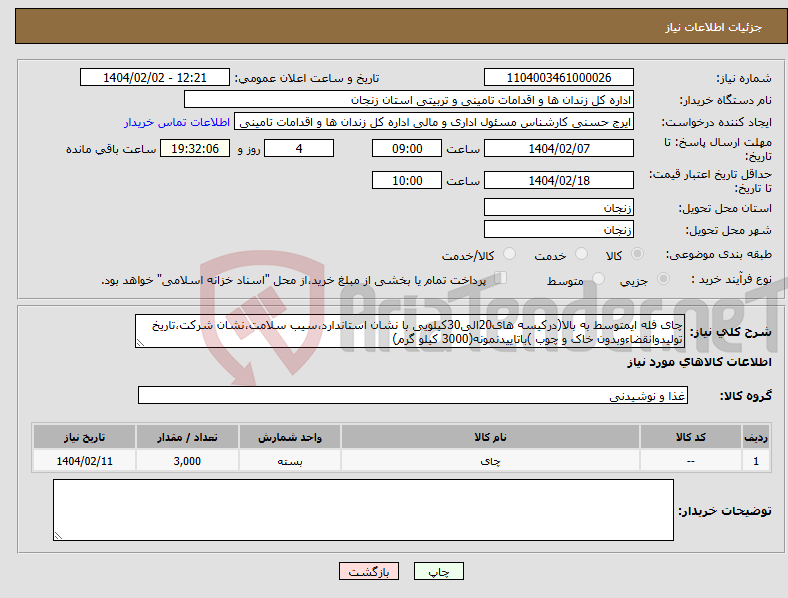The height and width of the screenshot is (598, 788).
Task: Select the کالا/خدمت radio button
Action: click(510, 254)
